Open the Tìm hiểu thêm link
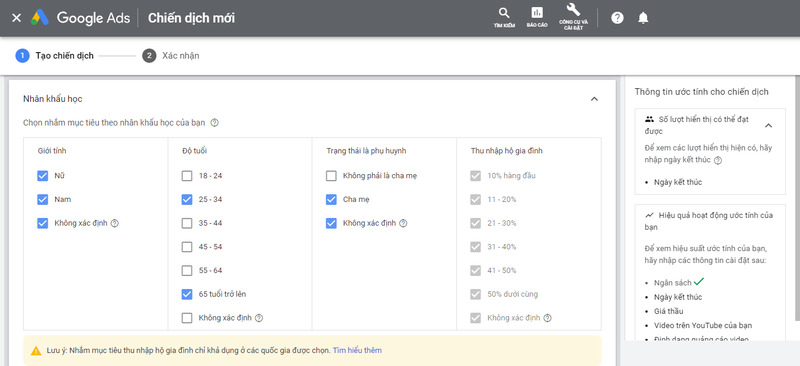 pos(357,351)
